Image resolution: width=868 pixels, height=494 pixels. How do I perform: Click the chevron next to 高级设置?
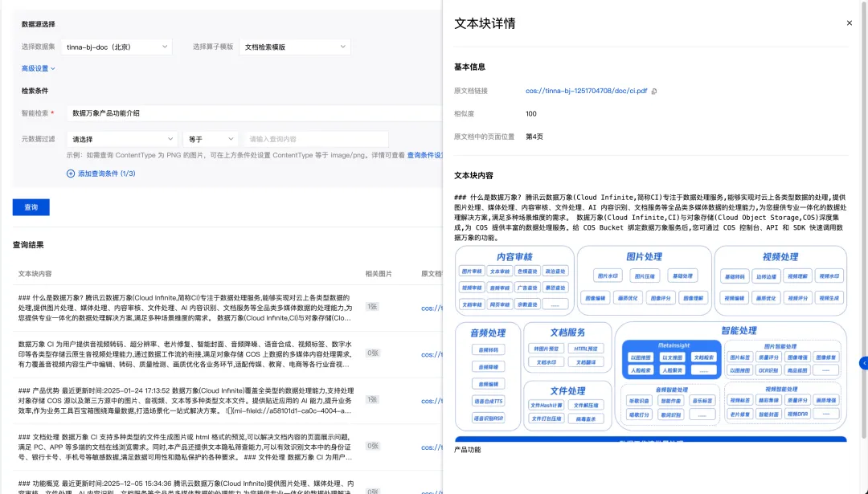[53, 68]
